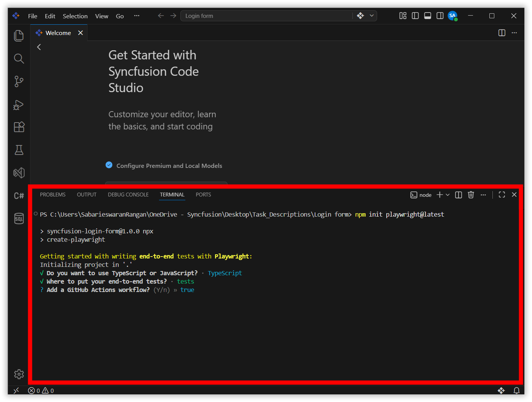Close the terminal panel
Viewport: 532px width, 402px height.
(x=514, y=195)
